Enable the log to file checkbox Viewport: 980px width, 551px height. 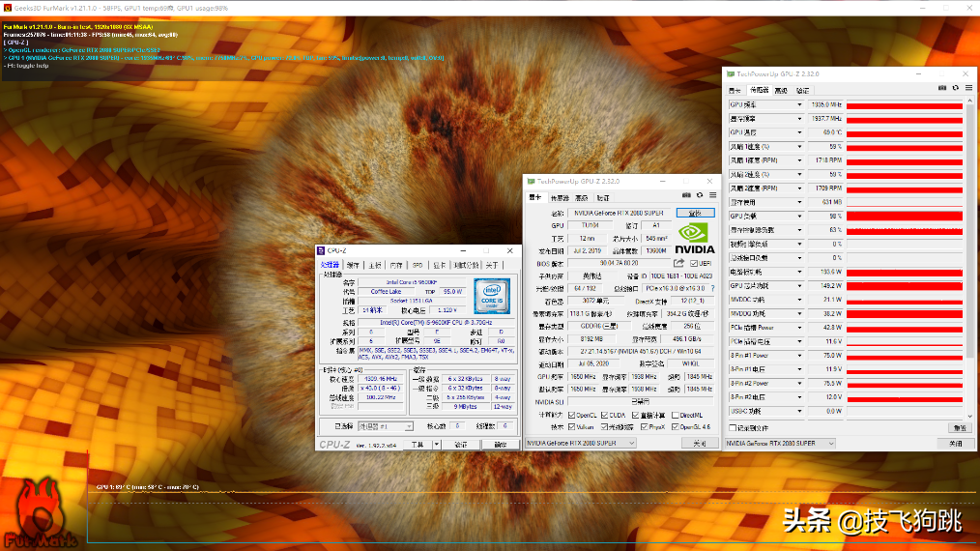(733, 427)
